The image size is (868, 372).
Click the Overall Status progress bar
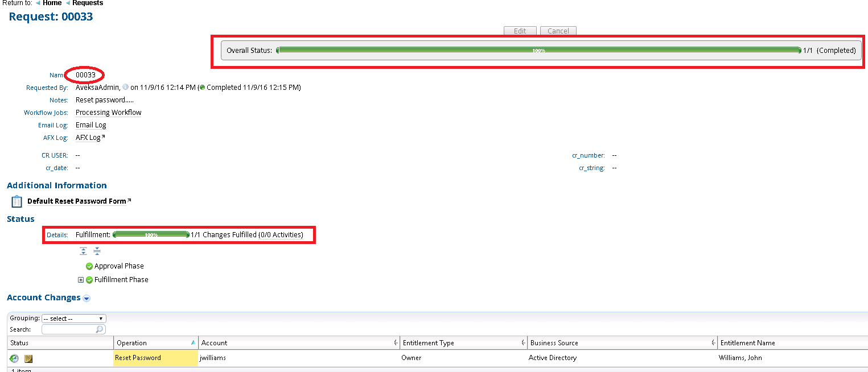[538, 51]
